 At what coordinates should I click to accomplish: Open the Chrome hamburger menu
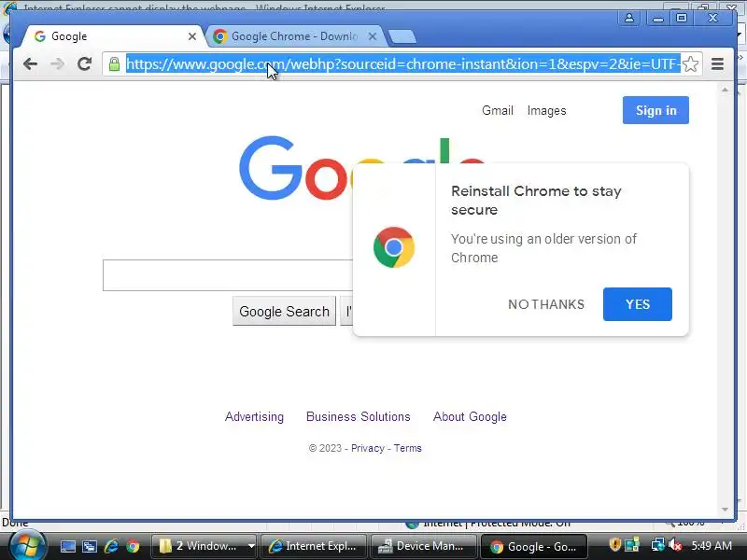[x=717, y=63]
